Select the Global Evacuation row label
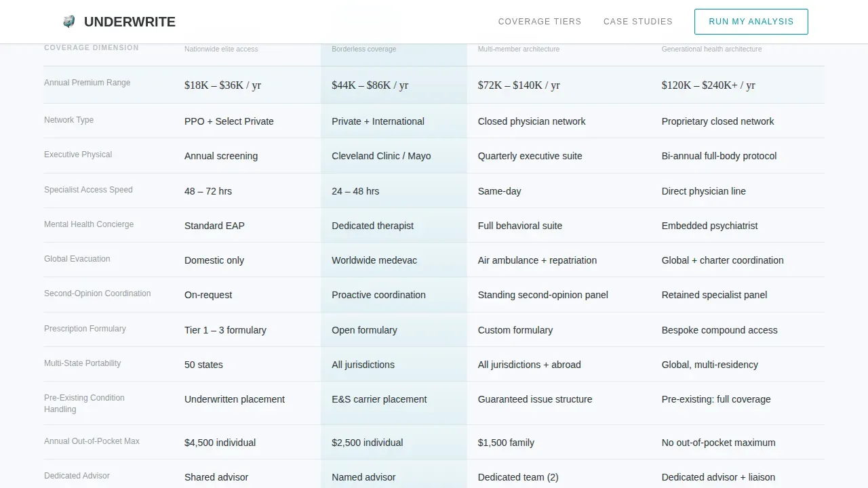The width and height of the screenshot is (868, 488). 77,259
